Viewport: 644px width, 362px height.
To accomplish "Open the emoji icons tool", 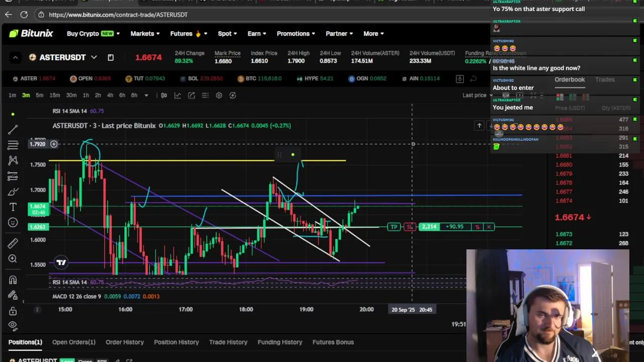I will coord(13,222).
